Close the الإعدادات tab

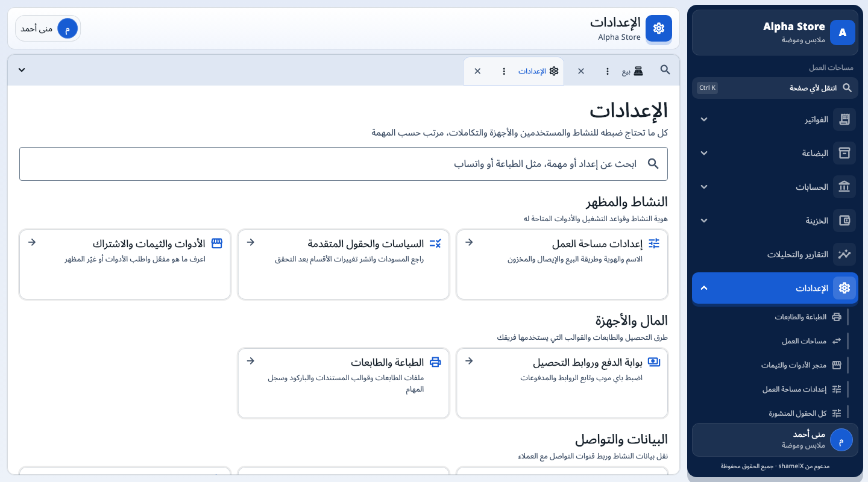477,71
